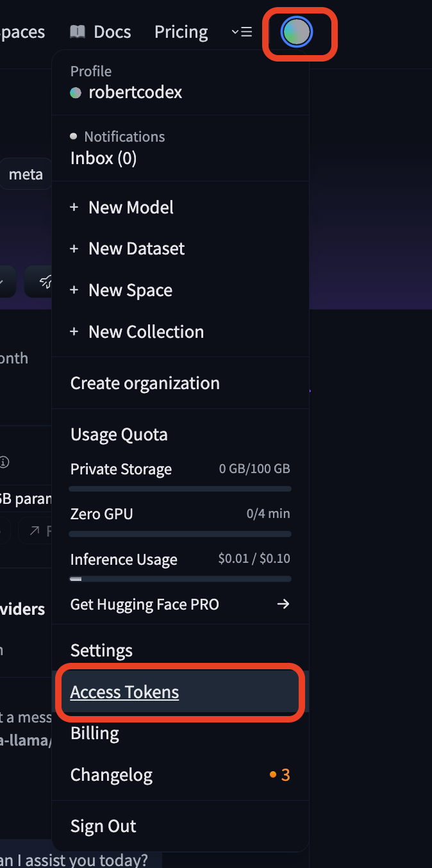Click the plus icon next to New Collection

click(x=75, y=331)
